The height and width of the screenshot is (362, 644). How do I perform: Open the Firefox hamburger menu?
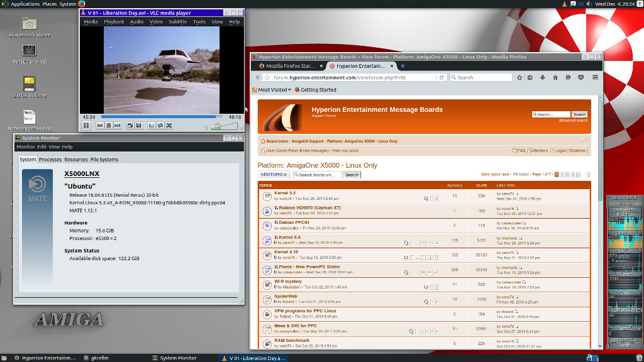point(595,77)
